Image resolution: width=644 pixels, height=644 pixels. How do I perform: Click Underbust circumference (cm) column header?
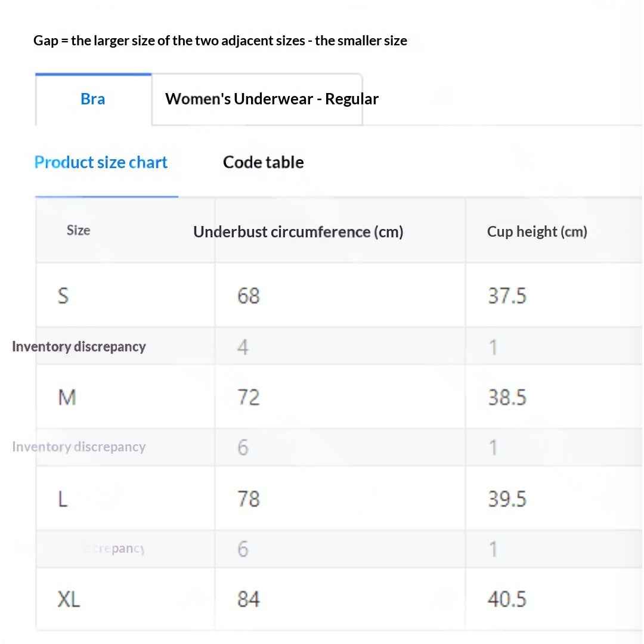[298, 232]
